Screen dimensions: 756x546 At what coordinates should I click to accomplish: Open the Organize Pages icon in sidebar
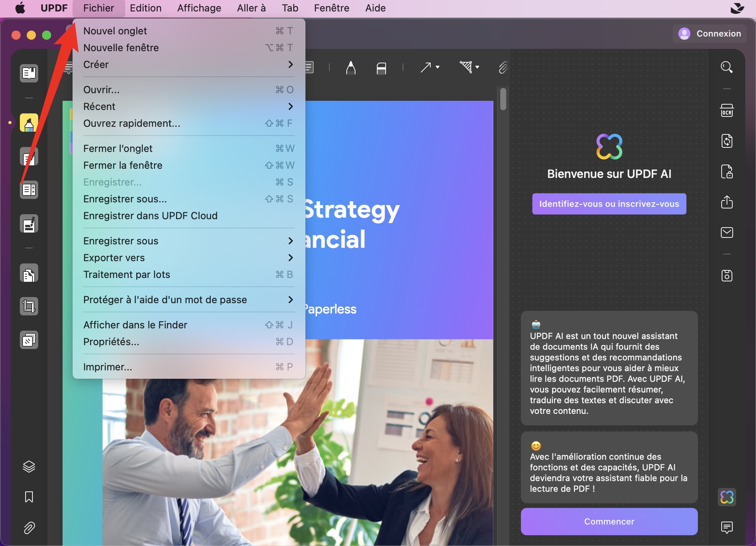[x=29, y=189]
